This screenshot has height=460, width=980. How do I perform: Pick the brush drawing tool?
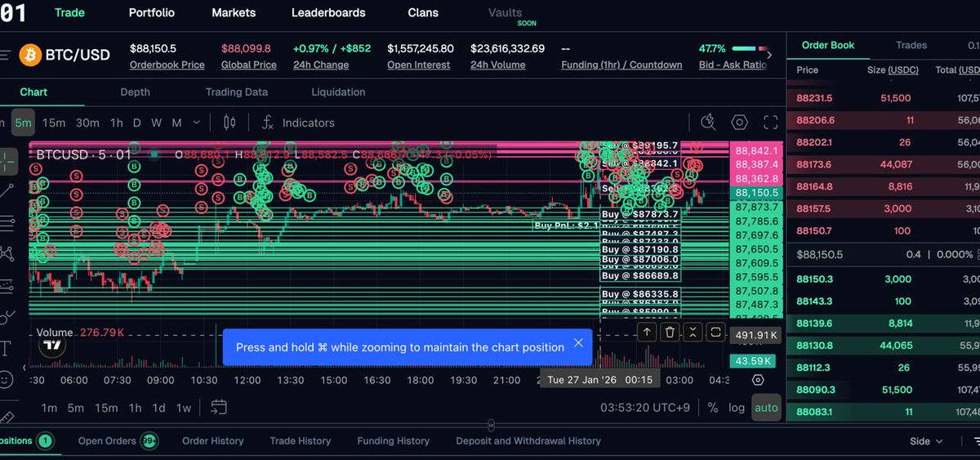7,317
